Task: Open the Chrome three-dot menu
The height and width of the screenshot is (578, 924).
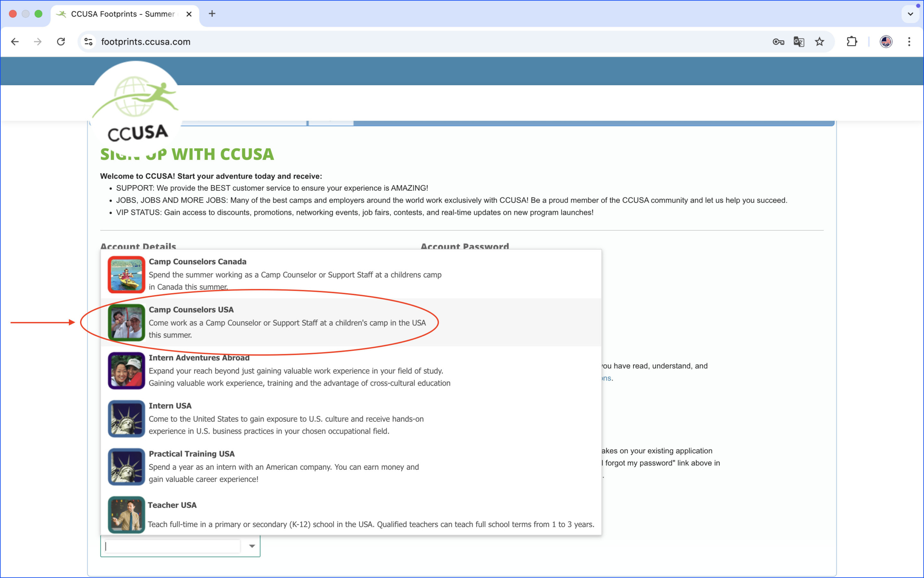Action: pos(909,42)
